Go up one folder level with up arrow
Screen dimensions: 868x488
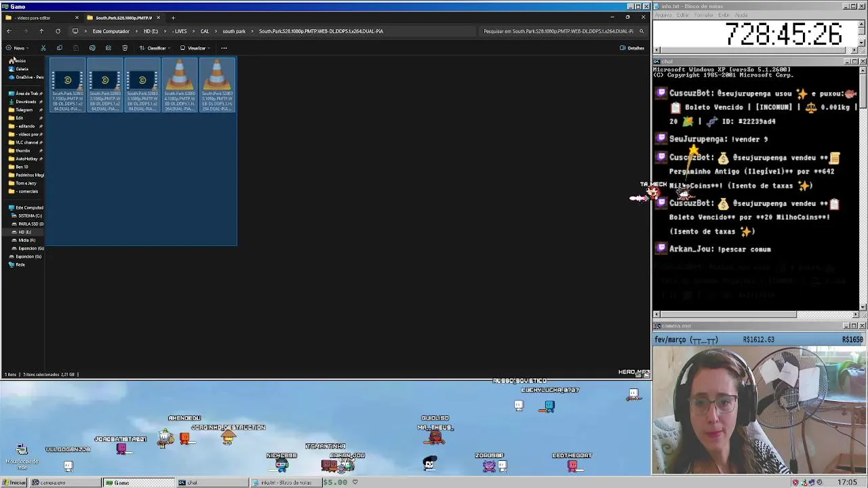[x=41, y=31]
